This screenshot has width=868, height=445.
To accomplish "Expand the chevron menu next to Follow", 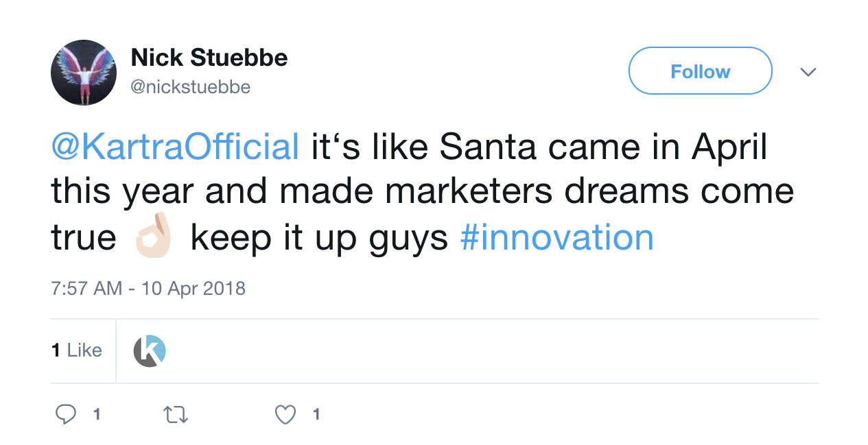I will point(808,72).
